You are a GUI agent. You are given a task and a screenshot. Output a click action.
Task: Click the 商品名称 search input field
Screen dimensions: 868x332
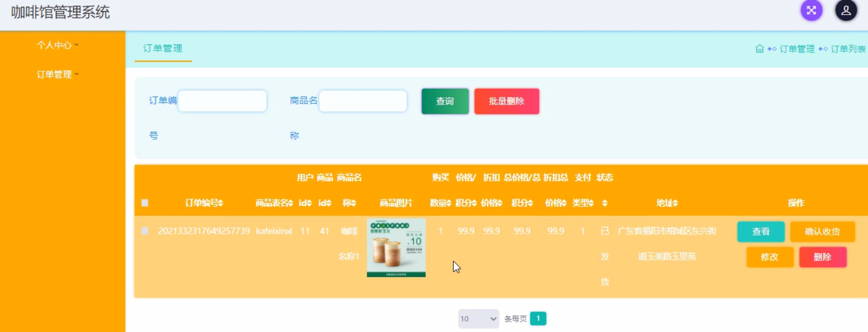pyautogui.click(x=363, y=101)
